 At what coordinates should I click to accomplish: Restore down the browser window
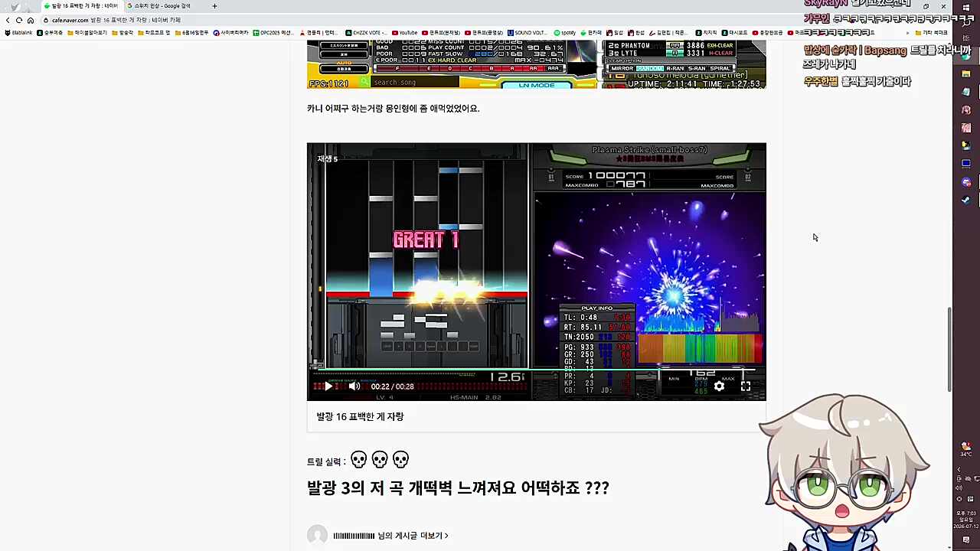pyautogui.click(x=926, y=6)
